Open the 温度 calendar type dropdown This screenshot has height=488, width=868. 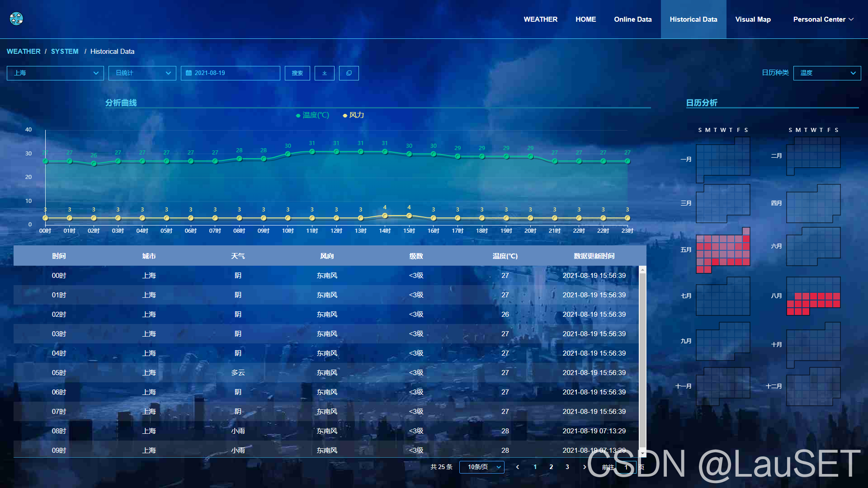click(827, 73)
